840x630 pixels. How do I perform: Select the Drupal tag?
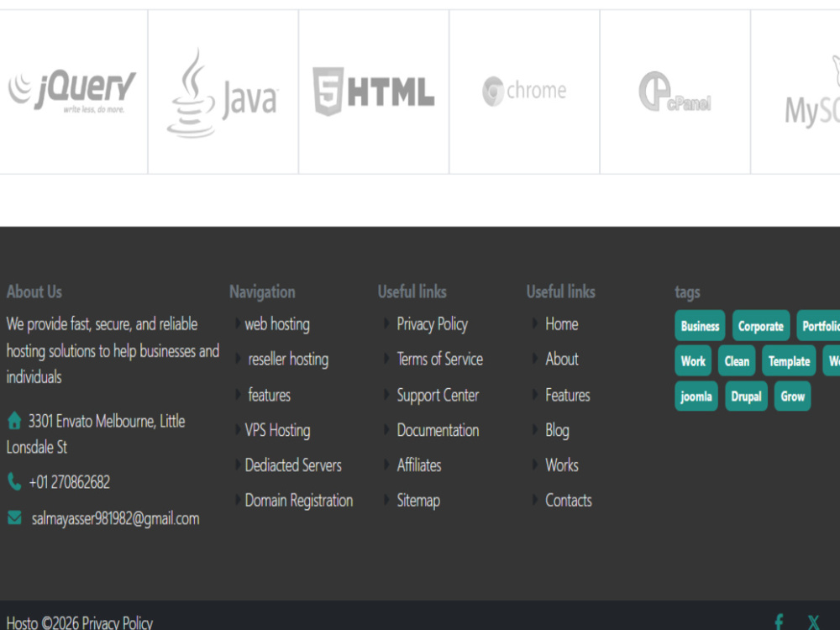pyautogui.click(x=746, y=396)
